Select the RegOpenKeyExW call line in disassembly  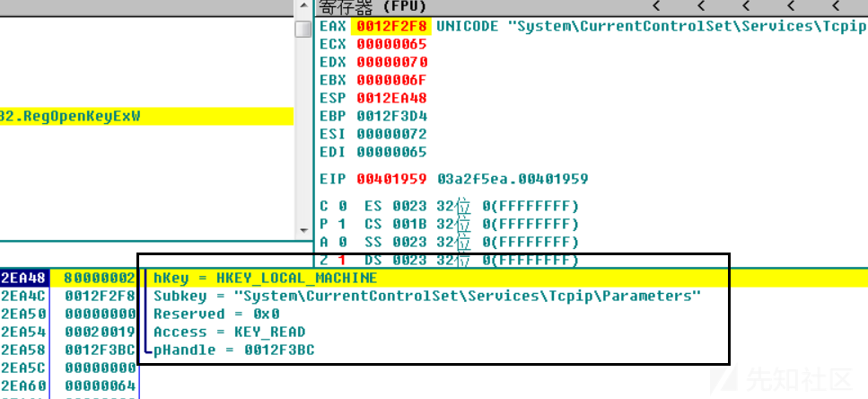pyautogui.click(x=146, y=117)
